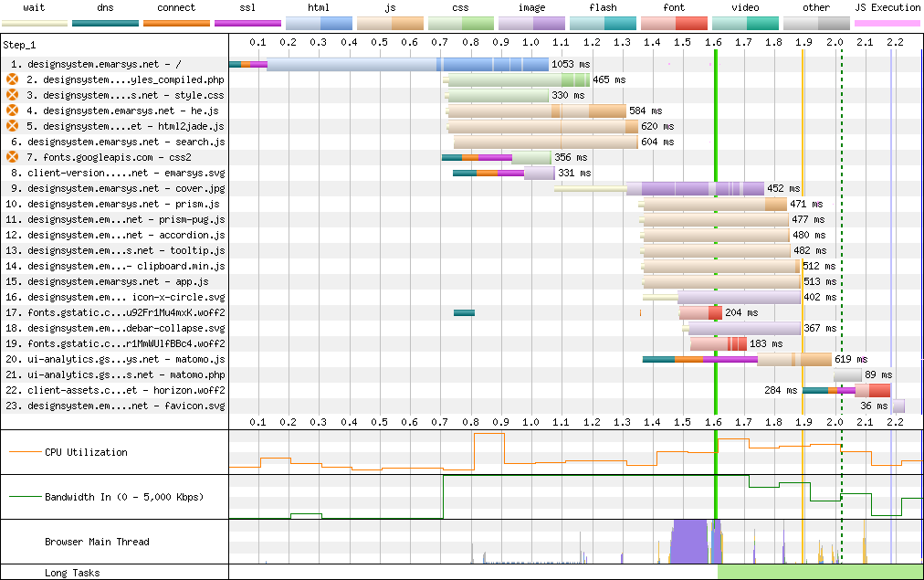Click the connect legend color bar
This screenshot has width=924, height=580.
pos(177,24)
